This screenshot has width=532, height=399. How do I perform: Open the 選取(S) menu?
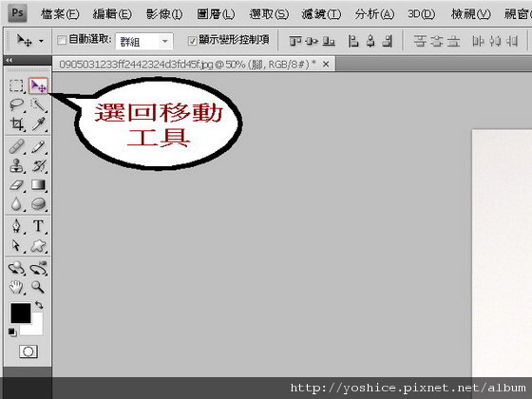(269, 14)
